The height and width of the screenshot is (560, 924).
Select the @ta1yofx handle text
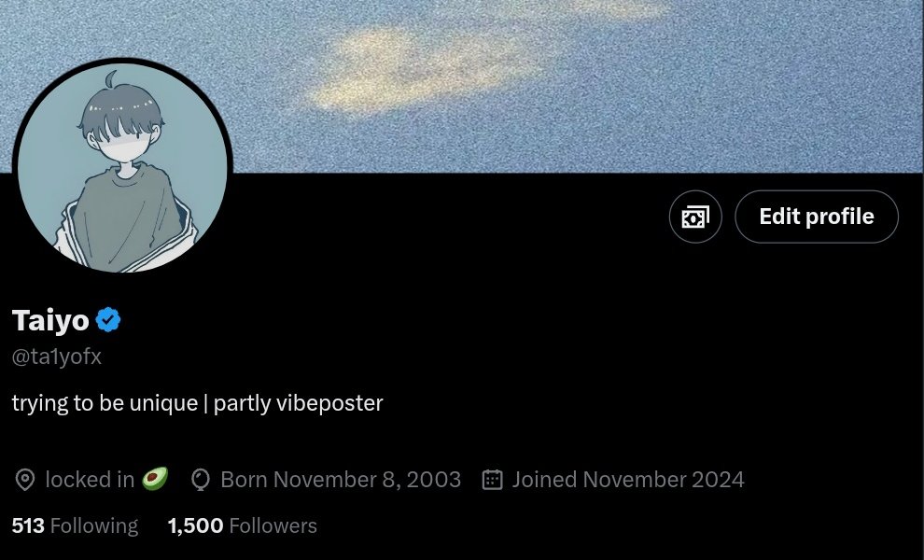57,357
